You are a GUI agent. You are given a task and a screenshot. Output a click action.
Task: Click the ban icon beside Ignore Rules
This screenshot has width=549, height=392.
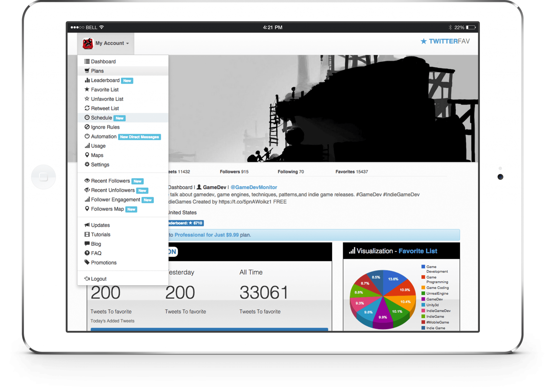[87, 127]
